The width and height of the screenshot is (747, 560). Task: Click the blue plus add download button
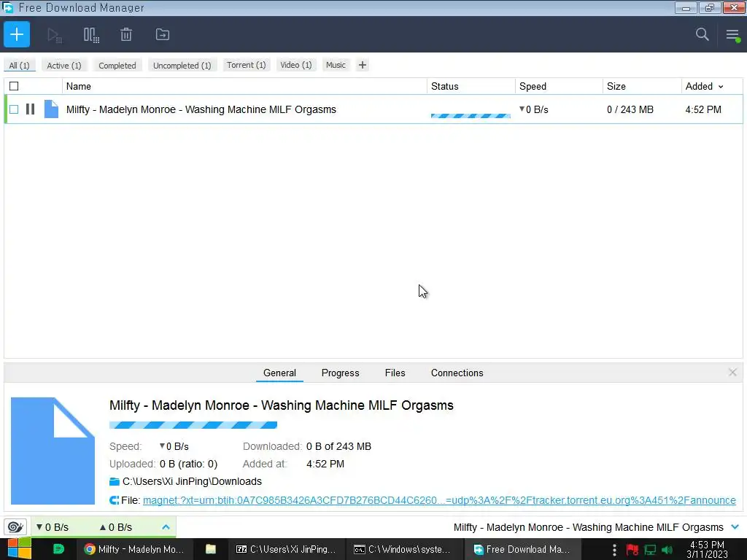tap(17, 34)
